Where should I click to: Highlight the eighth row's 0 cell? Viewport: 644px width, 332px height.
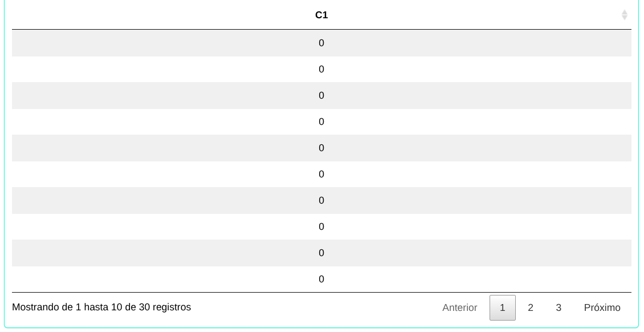coord(321,226)
